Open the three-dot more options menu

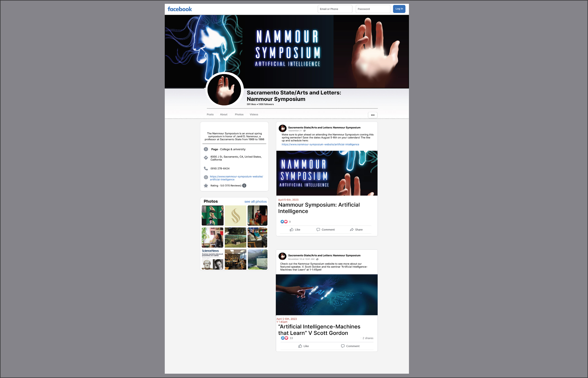click(x=373, y=115)
